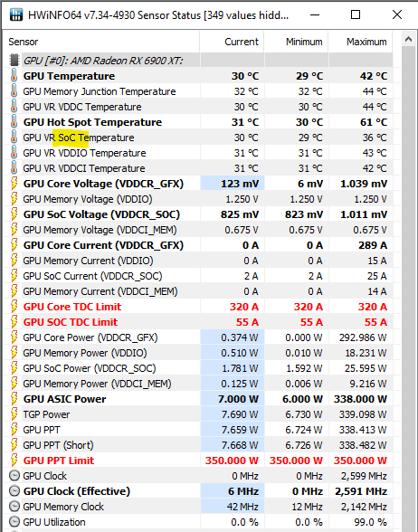Click lightning icon of GPU Memory Current (VDDIO)

[x=14, y=261]
